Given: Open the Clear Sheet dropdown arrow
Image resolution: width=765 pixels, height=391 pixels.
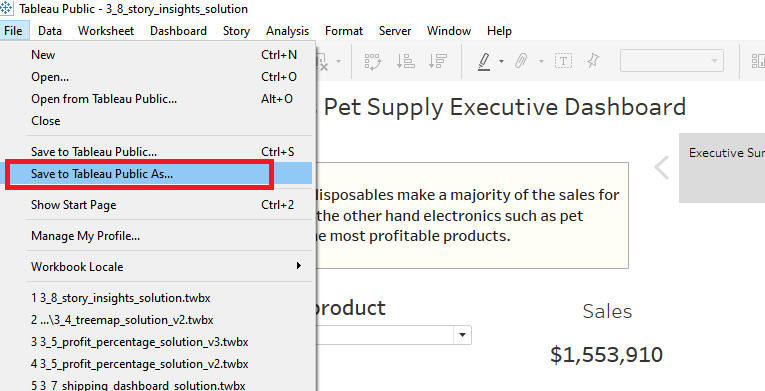Looking at the screenshot, I should (x=339, y=62).
